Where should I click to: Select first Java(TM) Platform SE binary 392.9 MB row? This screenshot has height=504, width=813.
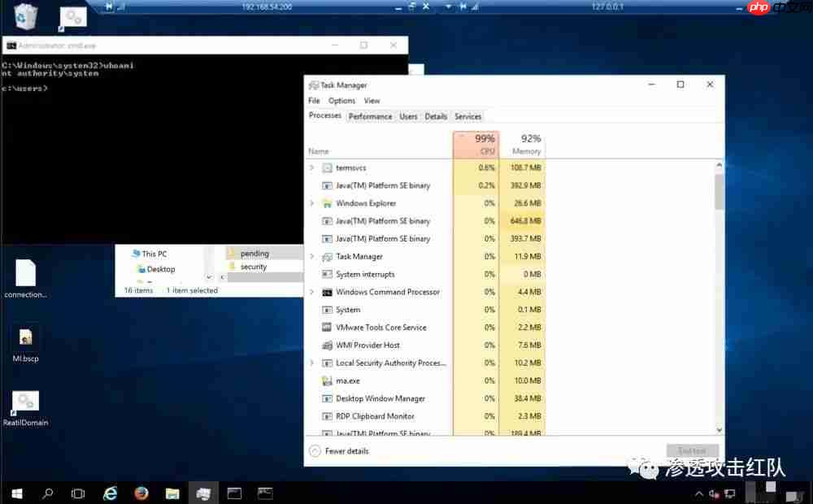tap(425, 185)
